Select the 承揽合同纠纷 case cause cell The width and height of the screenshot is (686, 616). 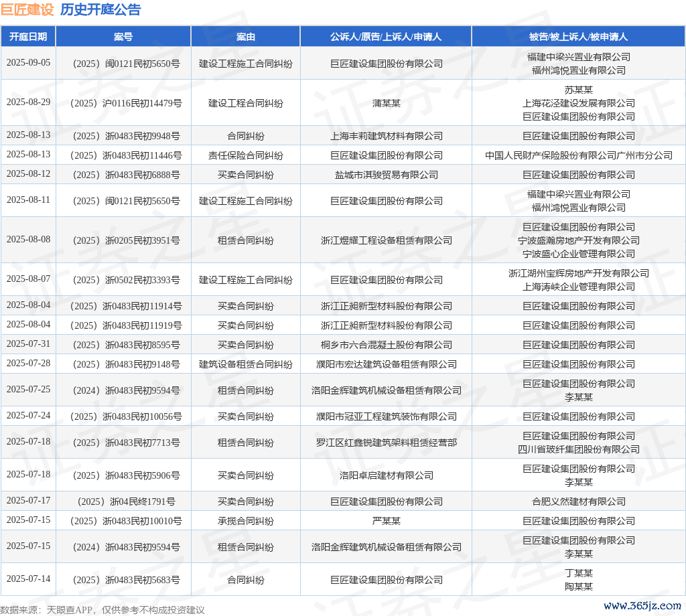pyautogui.click(x=246, y=521)
